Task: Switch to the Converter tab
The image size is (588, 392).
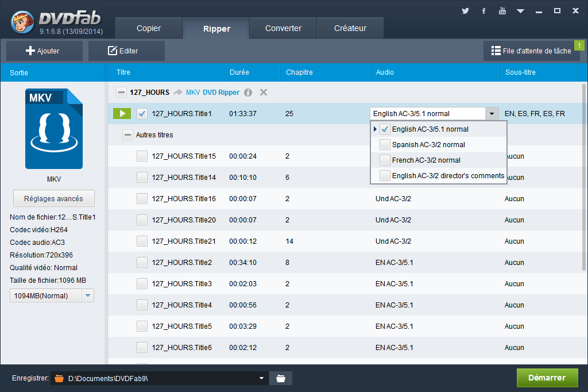Action: [x=283, y=28]
